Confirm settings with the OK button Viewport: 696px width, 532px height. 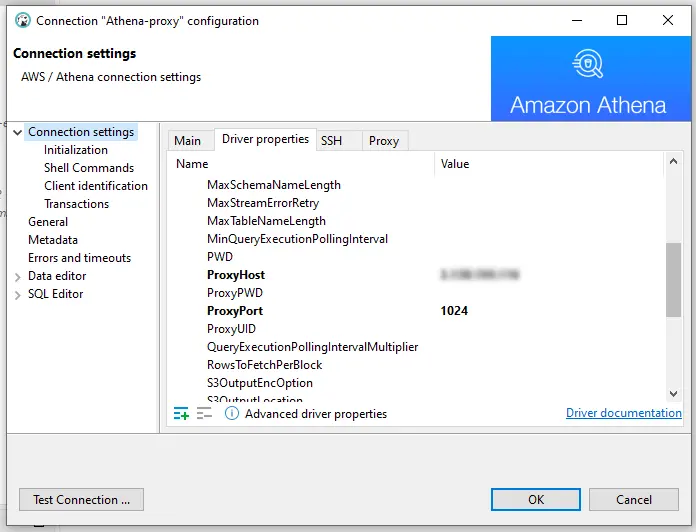coord(536,500)
